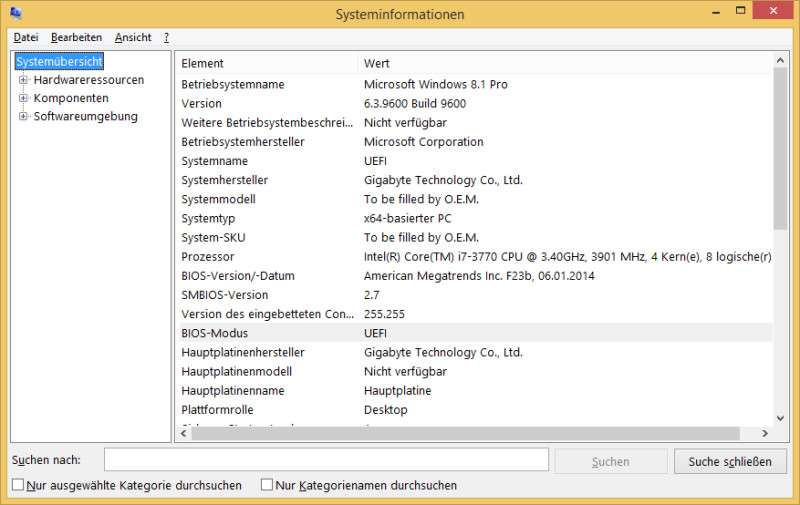This screenshot has width=800, height=505.
Task: Open the Bearbeiten menu
Action: point(76,37)
